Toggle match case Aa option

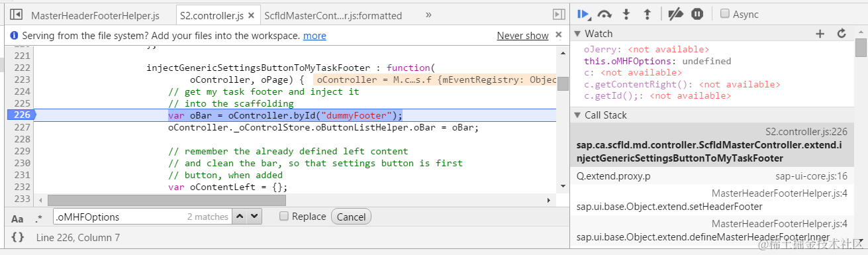click(17, 218)
